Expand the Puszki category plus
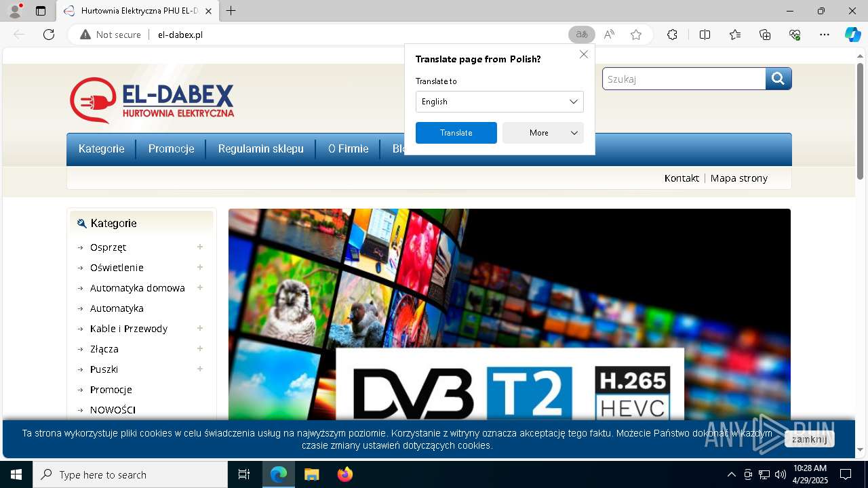 (200, 369)
